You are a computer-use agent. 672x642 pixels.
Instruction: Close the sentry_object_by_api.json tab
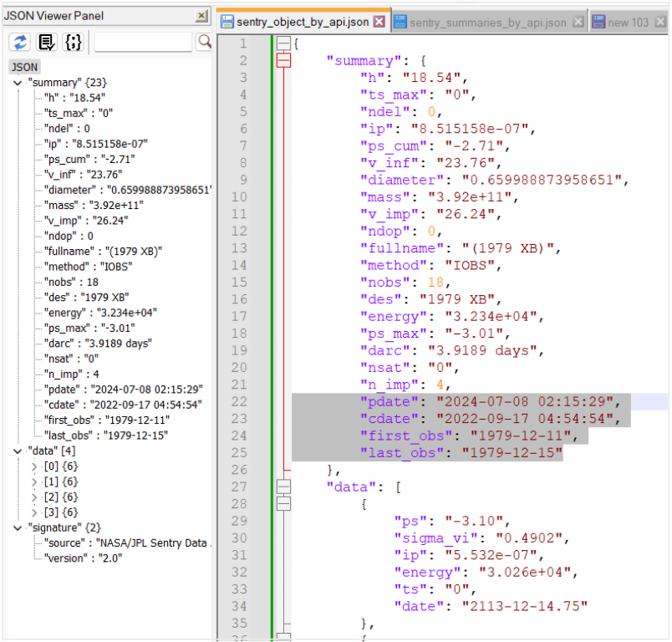(x=379, y=22)
